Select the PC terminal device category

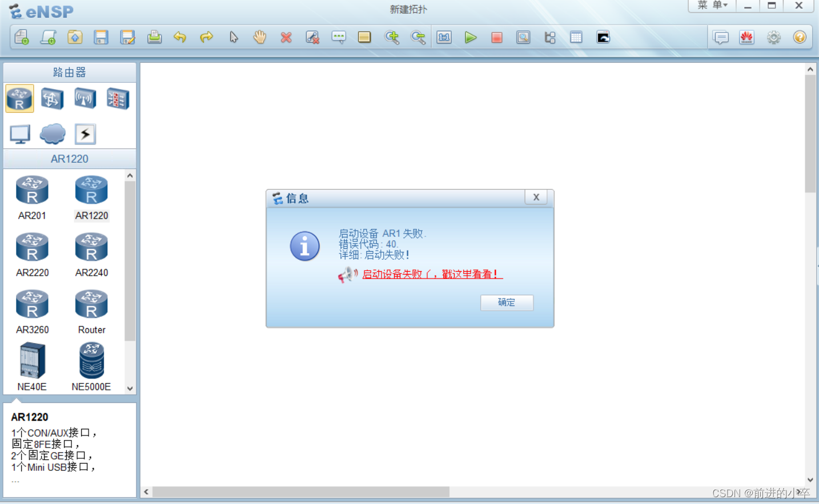(20, 134)
